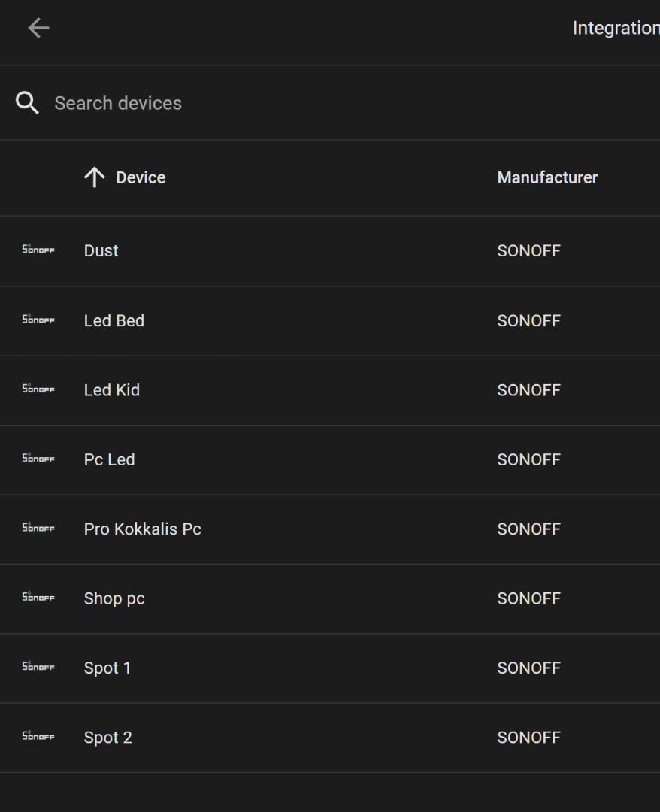Click the Sonoff logo beside Pc Led
Image resolution: width=660 pixels, height=812 pixels.
(38, 458)
